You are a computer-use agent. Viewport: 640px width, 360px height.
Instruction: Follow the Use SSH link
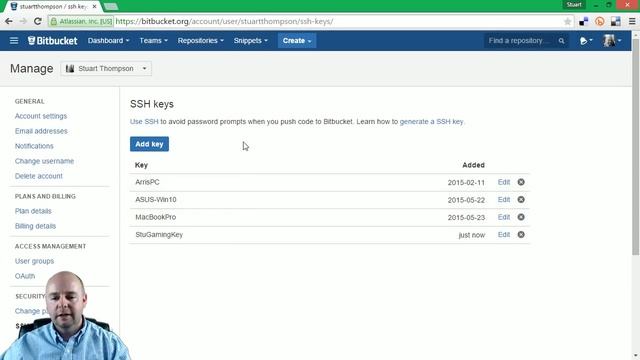(144, 122)
